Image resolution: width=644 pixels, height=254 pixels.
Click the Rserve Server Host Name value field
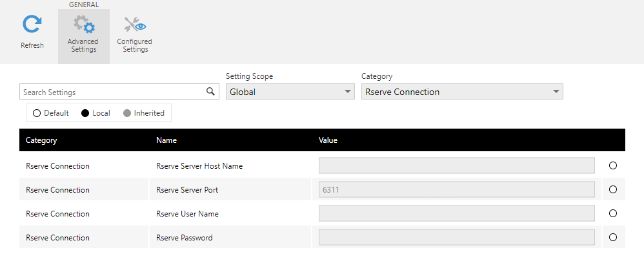click(x=457, y=165)
